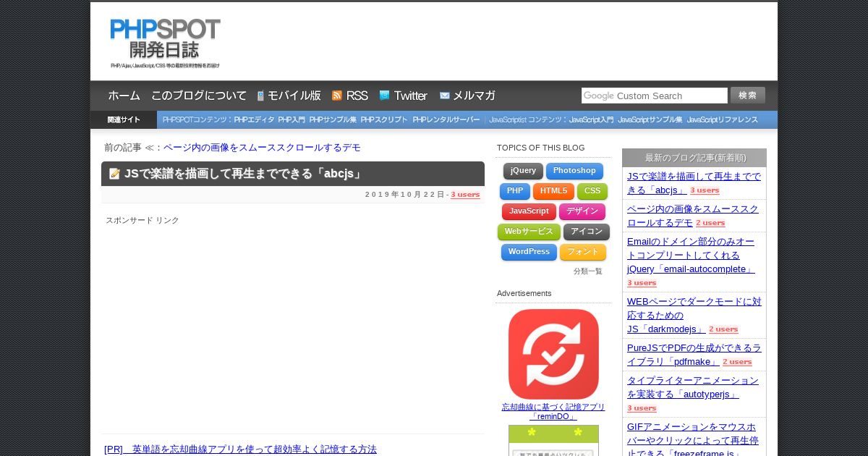Click 2 users badge beside darkmodejs post
The width and height of the screenshot is (868, 456).
[723, 329]
